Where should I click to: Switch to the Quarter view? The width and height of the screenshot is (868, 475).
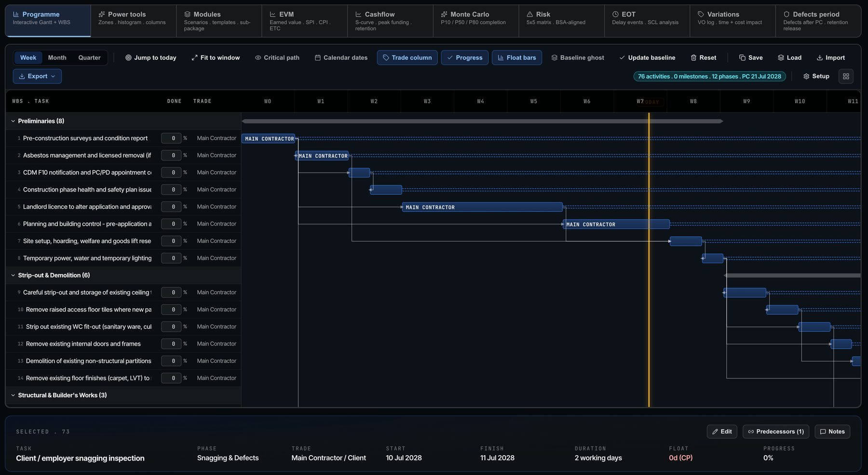(89, 57)
